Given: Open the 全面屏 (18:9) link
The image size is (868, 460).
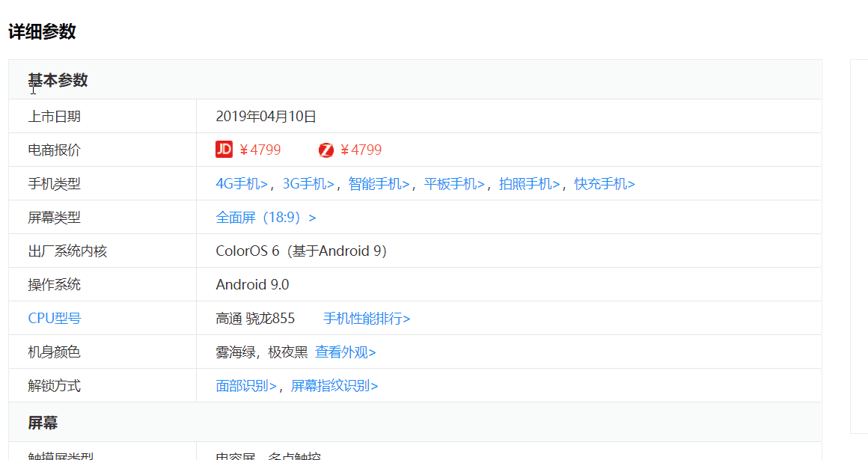Looking at the screenshot, I should 266,218.
